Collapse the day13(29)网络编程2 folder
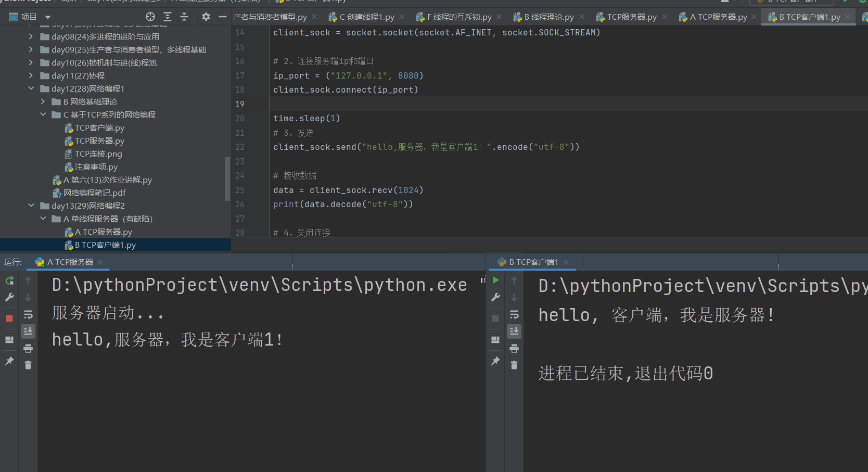 tap(31, 206)
